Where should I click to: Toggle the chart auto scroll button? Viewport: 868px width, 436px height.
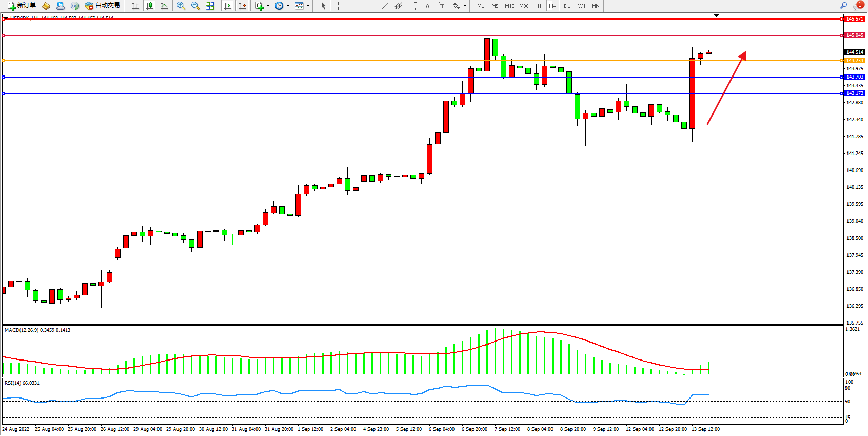click(228, 6)
